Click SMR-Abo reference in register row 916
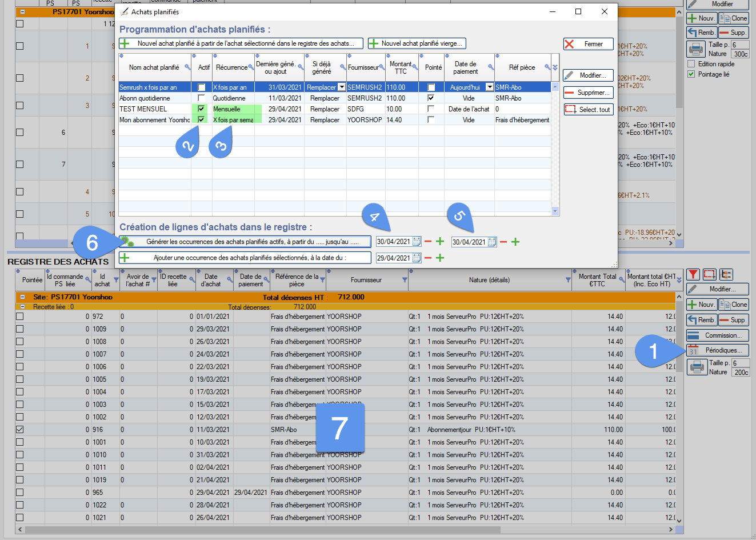This screenshot has width=756, height=540. click(284, 430)
